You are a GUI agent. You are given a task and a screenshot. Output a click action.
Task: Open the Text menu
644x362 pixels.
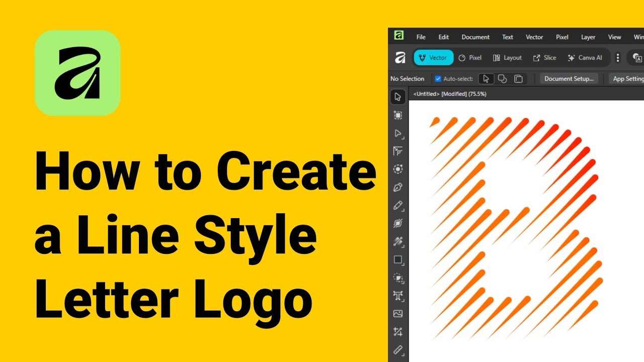pos(508,37)
